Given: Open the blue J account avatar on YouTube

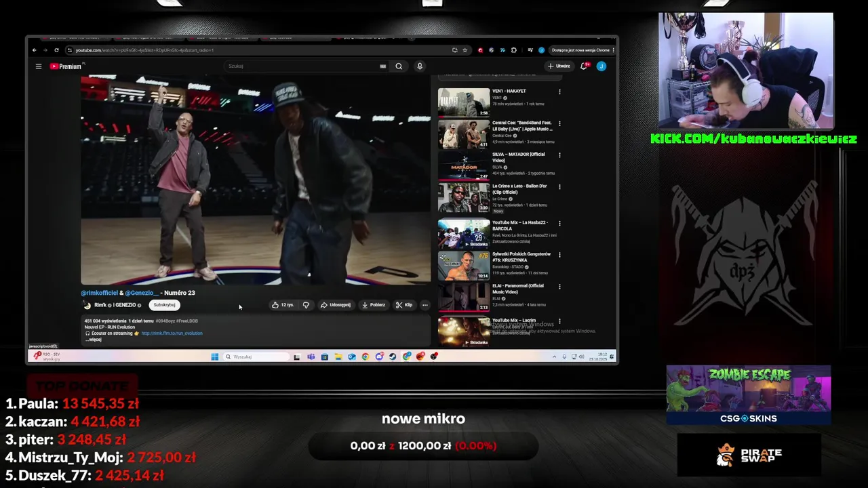Looking at the screenshot, I should click(601, 66).
